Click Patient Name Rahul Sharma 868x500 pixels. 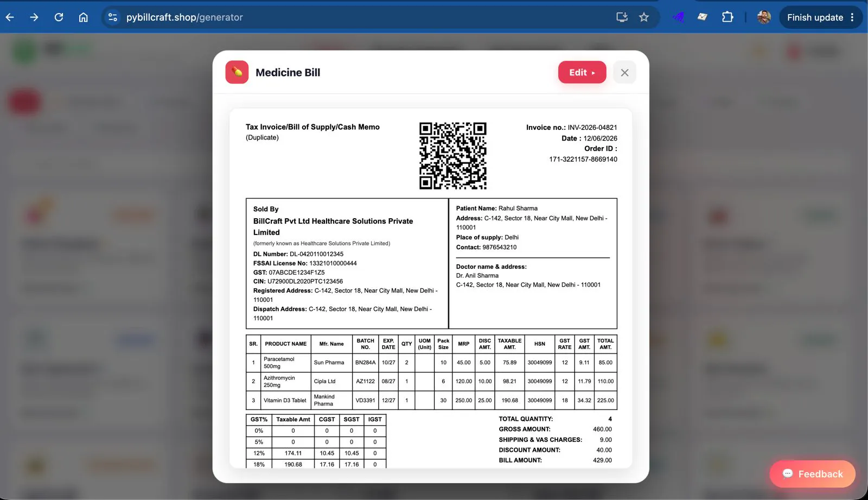coord(497,208)
